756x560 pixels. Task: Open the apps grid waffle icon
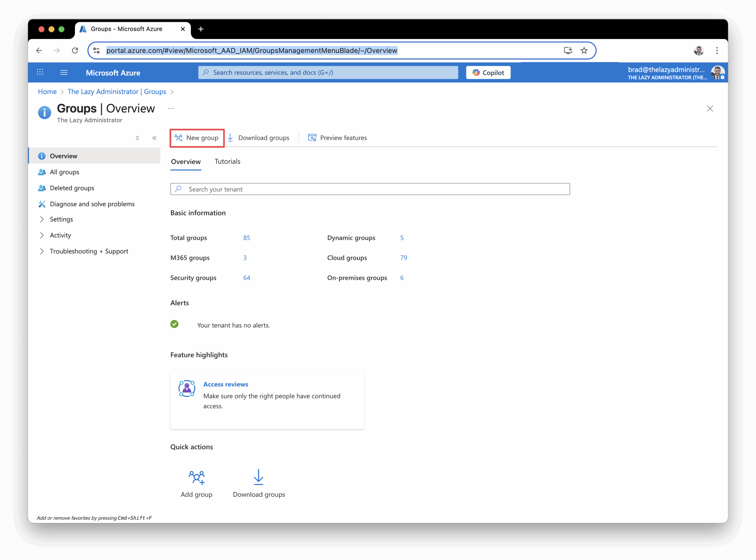pyautogui.click(x=40, y=72)
